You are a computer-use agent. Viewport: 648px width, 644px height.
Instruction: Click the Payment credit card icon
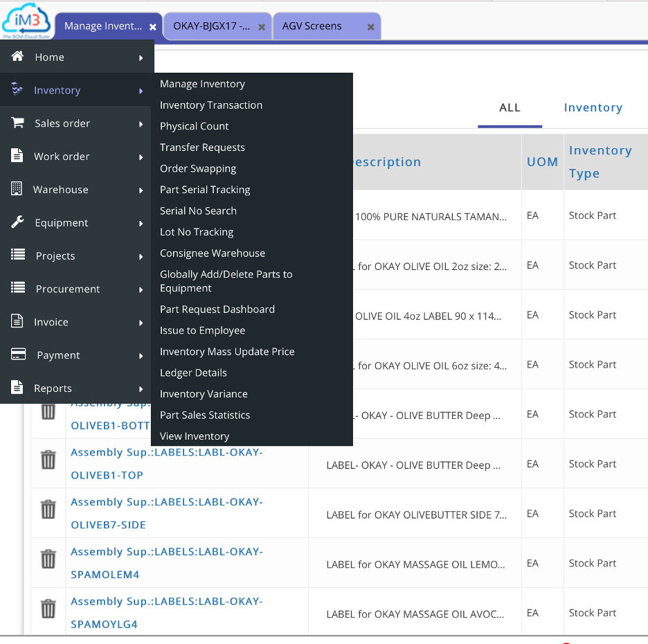tap(18, 354)
